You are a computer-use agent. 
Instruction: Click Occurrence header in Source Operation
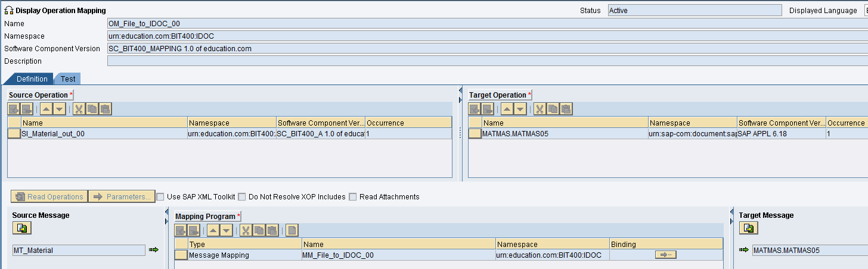pyautogui.click(x=408, y=123)
